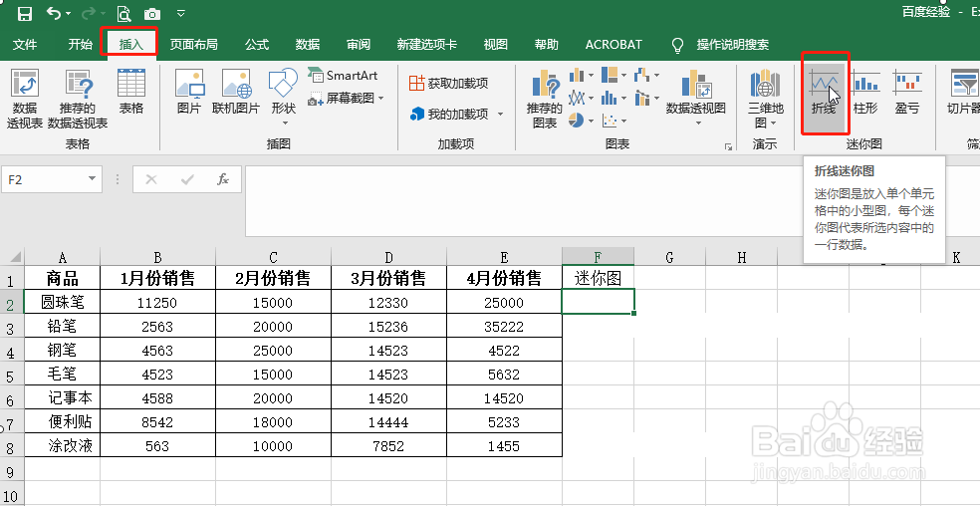Viewport: 980px width, 506px height.
Task: Insert a 切片器
Action: [x=963, y=92]
